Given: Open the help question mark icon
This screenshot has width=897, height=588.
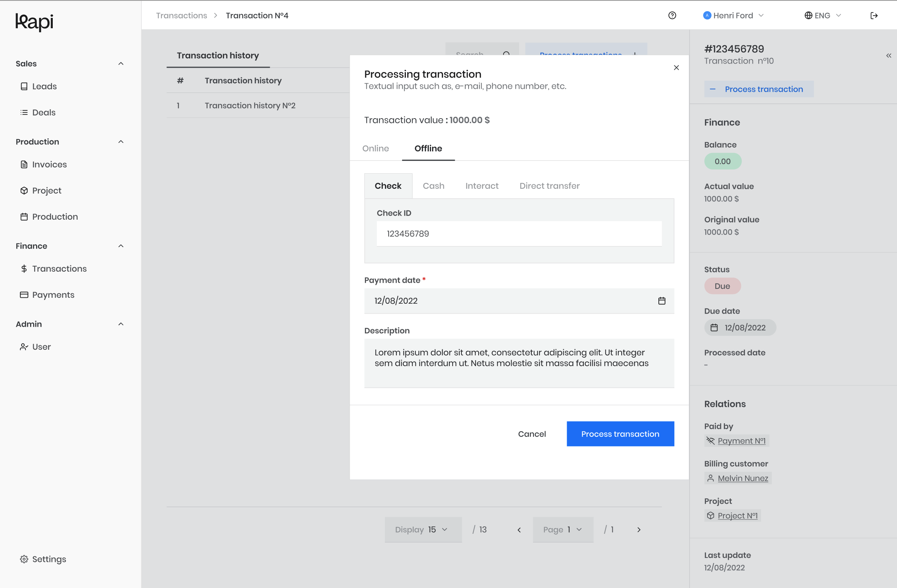Looking at the screenshot, I should [x=672, y=16].
